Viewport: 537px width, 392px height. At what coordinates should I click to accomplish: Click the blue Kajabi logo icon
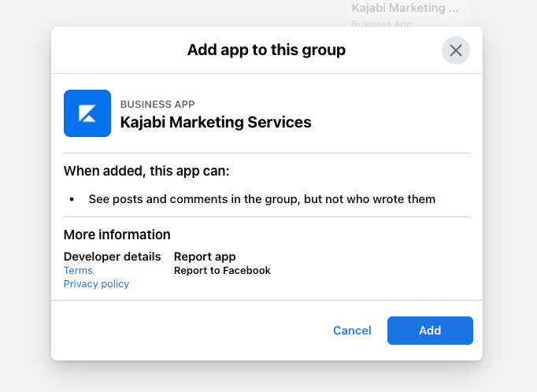click(87, 113)
